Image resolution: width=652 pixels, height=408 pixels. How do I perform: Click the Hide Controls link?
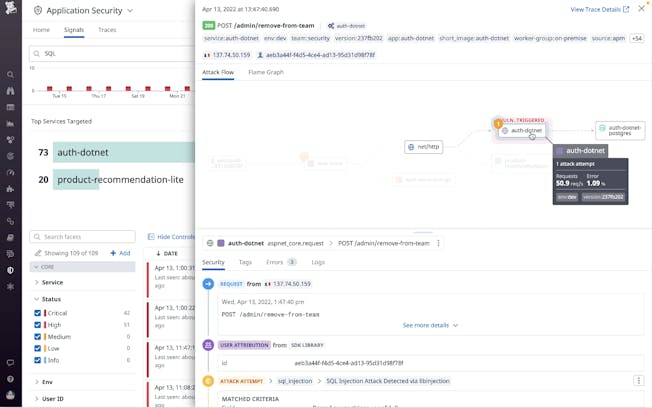175,237
